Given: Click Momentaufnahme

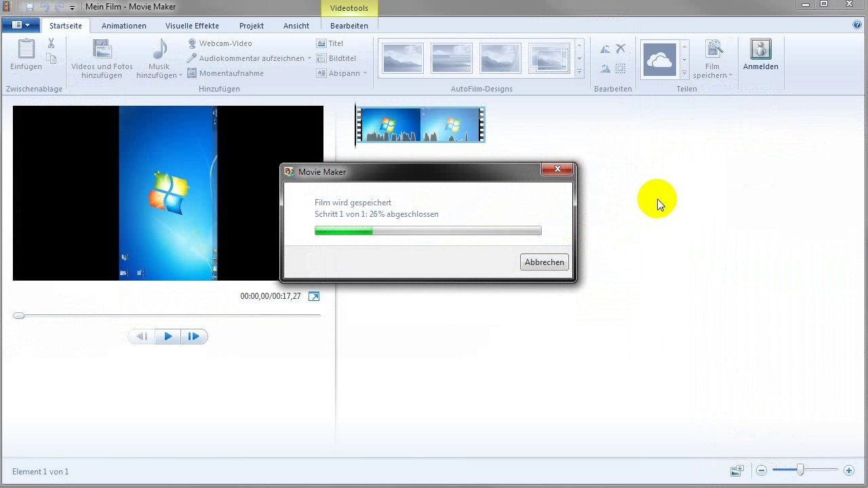Looking at the screenshot, I should coord(225,73).
